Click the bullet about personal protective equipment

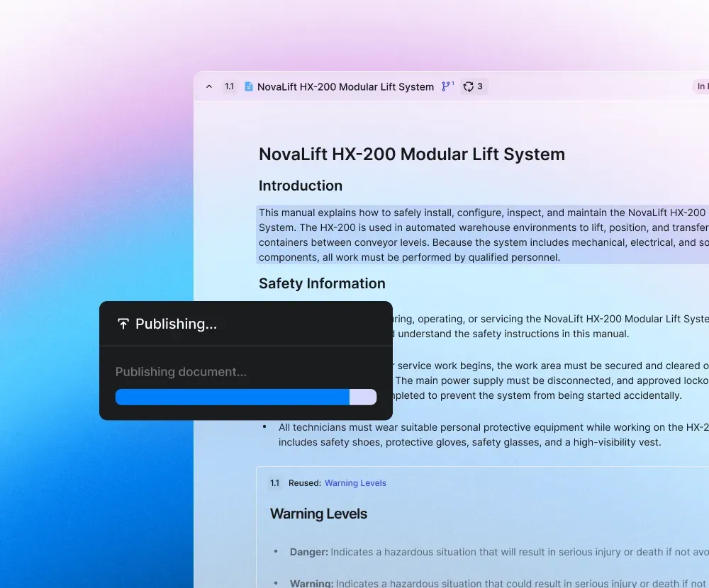(493, 434)
